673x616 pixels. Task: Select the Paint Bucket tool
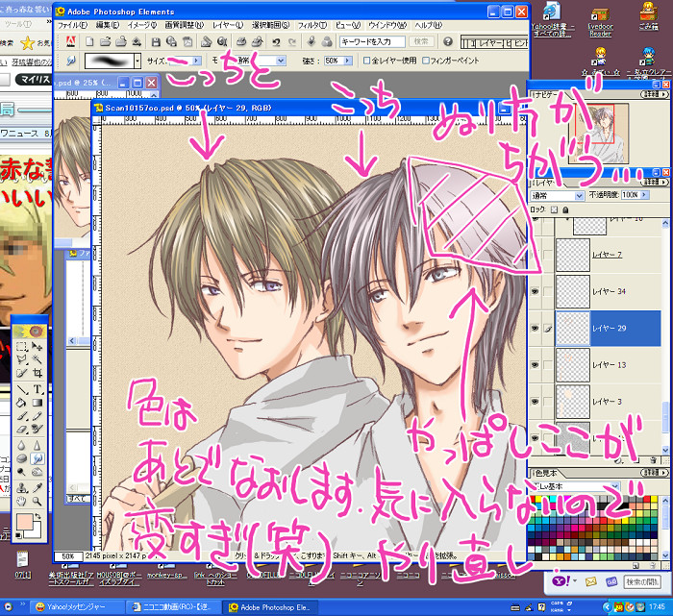[x=21, y=403]
